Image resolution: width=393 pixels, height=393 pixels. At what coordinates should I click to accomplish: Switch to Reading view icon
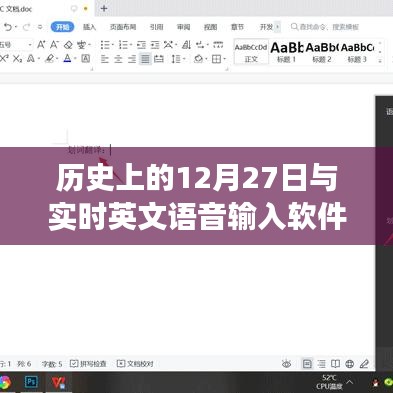335,364
